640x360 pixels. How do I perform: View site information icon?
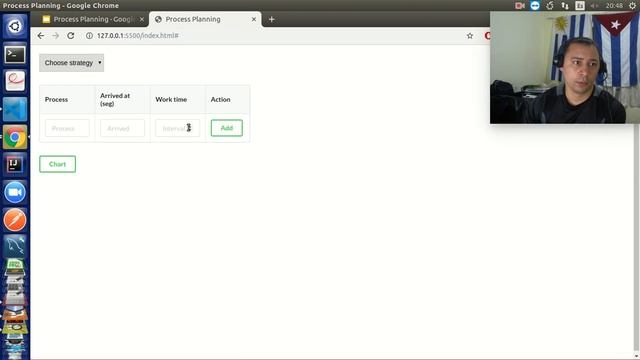click(x=89, y=36)
